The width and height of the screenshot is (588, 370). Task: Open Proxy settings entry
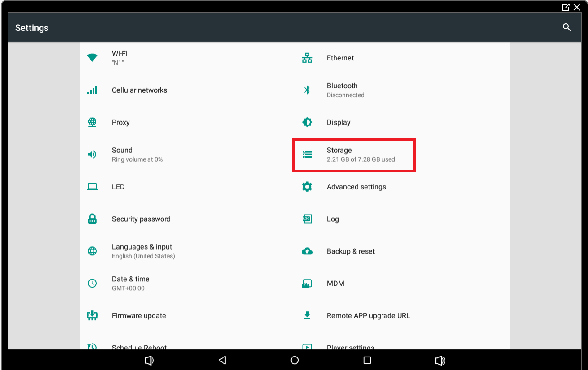point(187,122)
